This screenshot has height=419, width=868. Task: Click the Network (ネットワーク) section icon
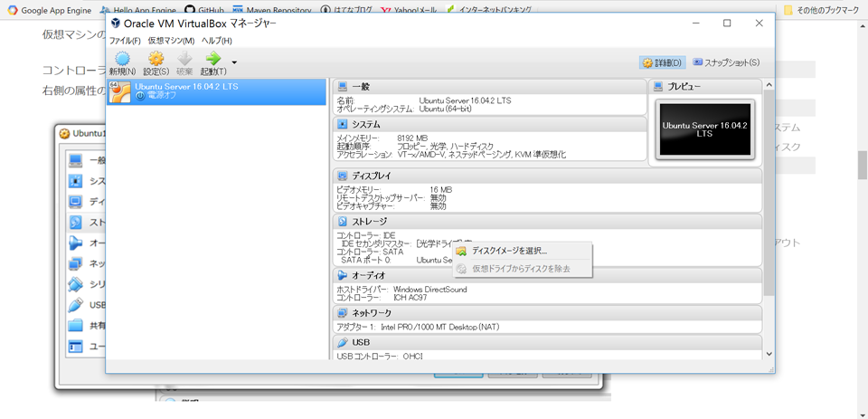pyautogui.click(x=343, y=313)
